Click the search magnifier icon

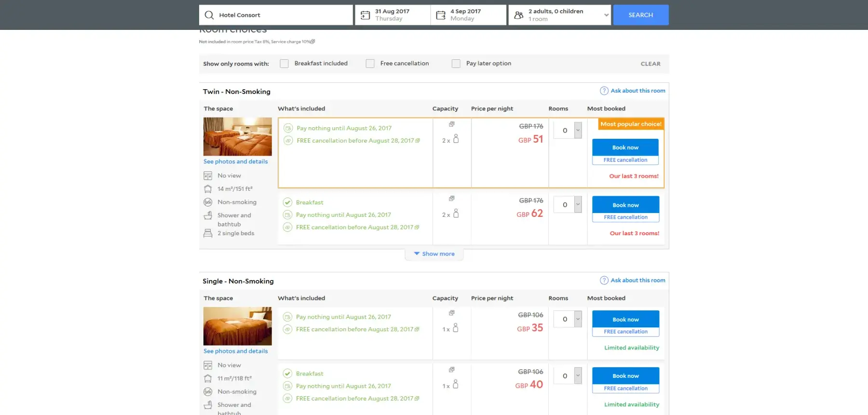[x=209, y=15]
